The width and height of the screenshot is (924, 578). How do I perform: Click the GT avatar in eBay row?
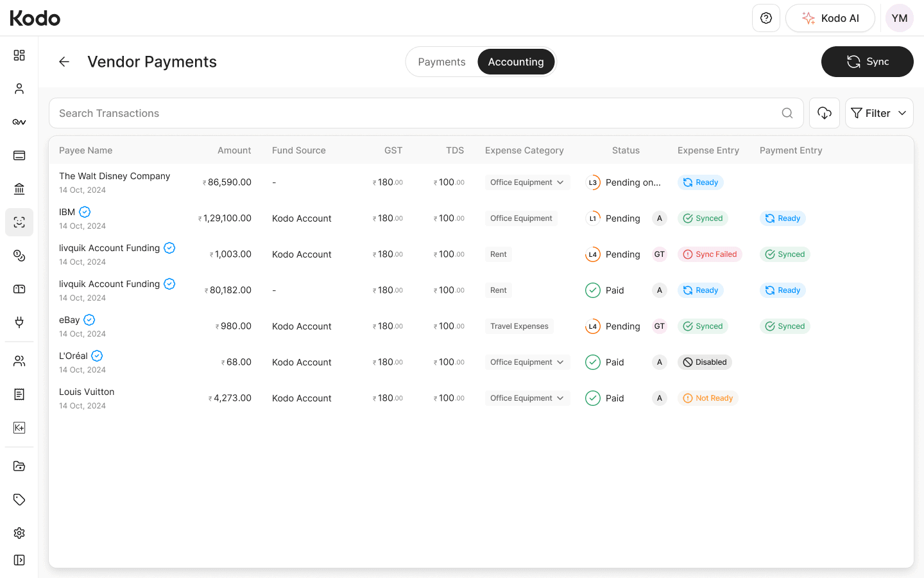point(660,326)
